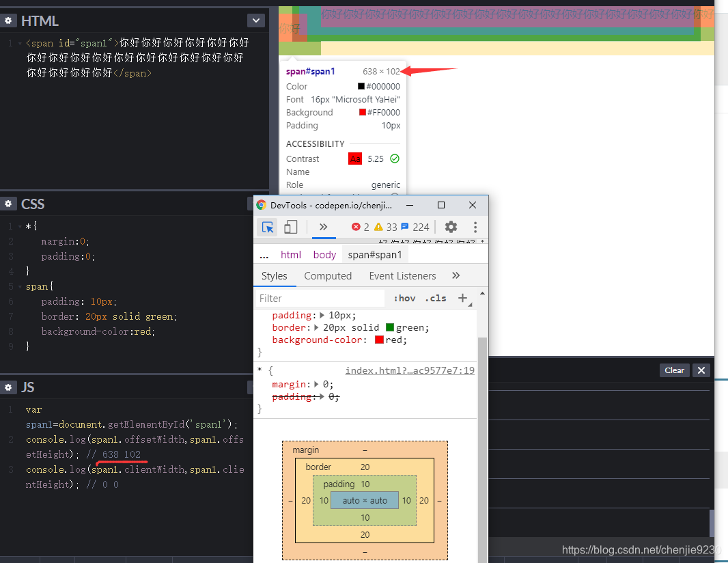Screen dimensions: 728x563
Task: Expand breadcrumb ellipsis
Action: click(x=264, y=255)
